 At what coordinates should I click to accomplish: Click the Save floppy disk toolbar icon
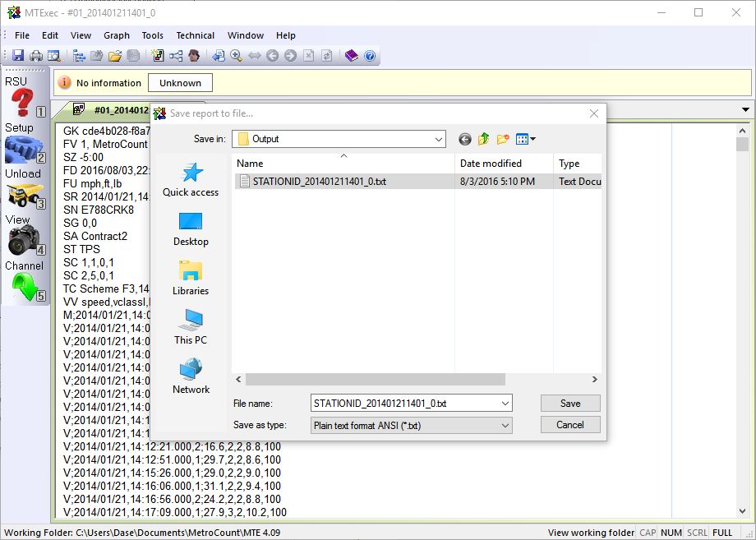click(x=18, y=55)
